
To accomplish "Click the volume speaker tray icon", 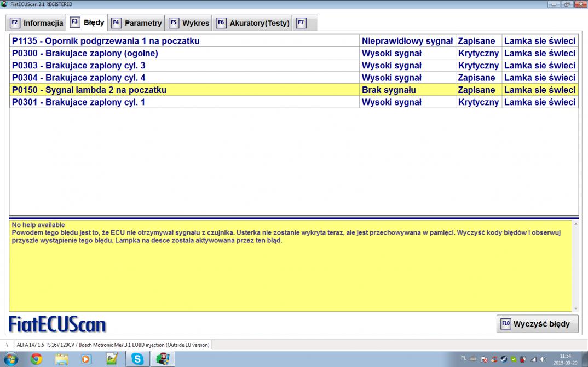I will click(542, 359).
